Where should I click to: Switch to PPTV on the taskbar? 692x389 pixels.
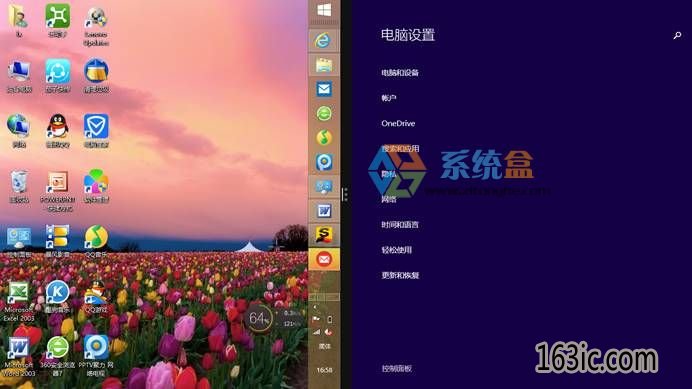tap(324, 162)
